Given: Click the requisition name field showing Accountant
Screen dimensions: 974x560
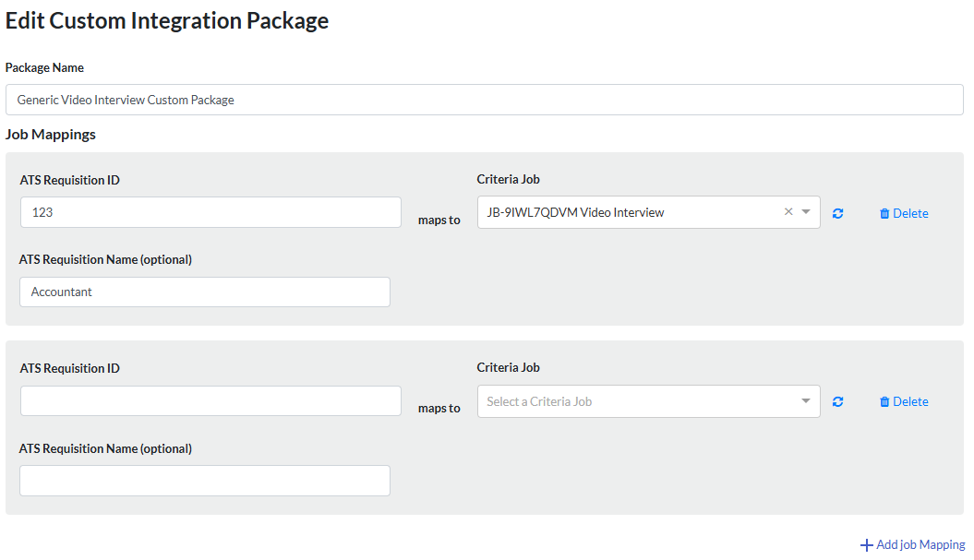Looking at the screenshot, I should click(x=204, y=292).
